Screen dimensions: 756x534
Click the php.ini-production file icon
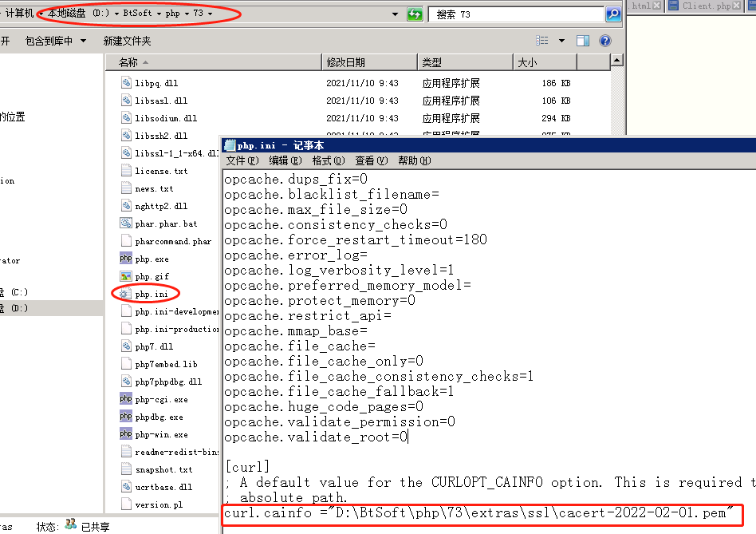click(126, 329)
